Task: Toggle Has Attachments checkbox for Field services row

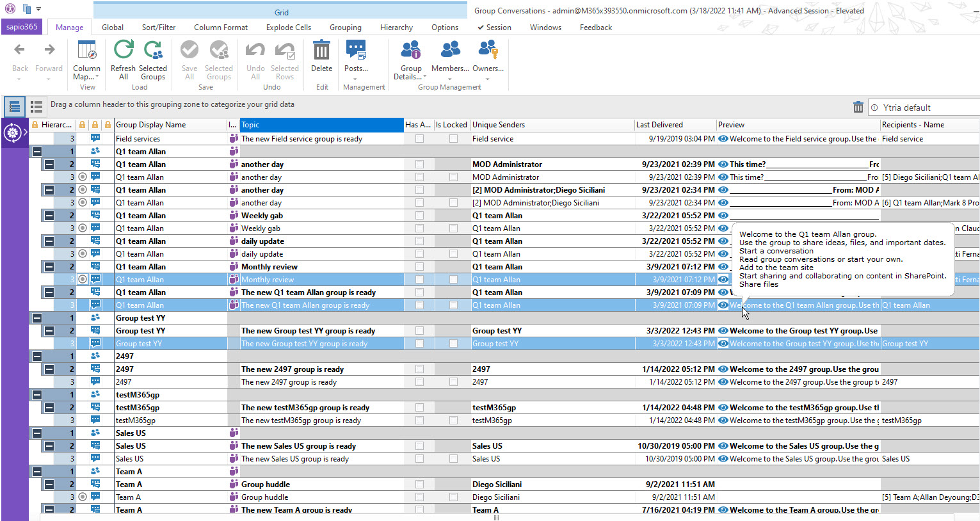Action: [419, 139]
